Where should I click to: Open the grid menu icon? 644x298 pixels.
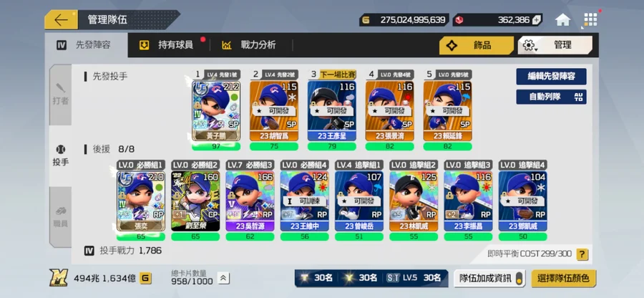tap(590, 20)
